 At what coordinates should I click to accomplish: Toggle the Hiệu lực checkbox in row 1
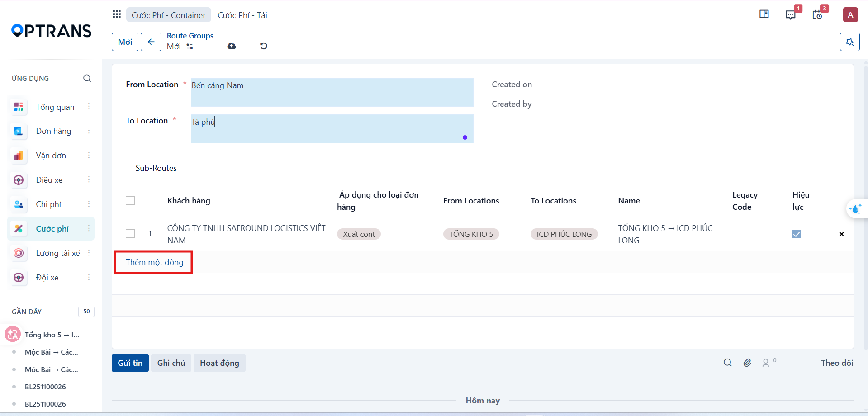coord(797,234)
